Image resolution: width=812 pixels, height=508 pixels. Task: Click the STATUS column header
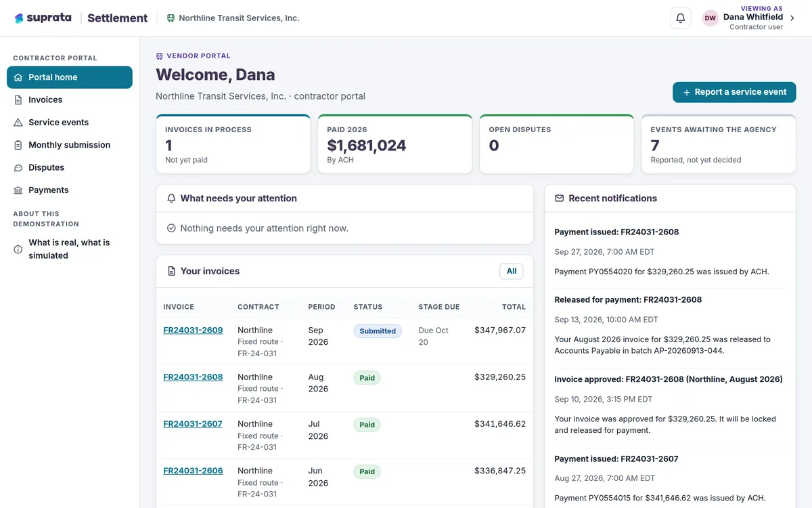pos(368,307)
